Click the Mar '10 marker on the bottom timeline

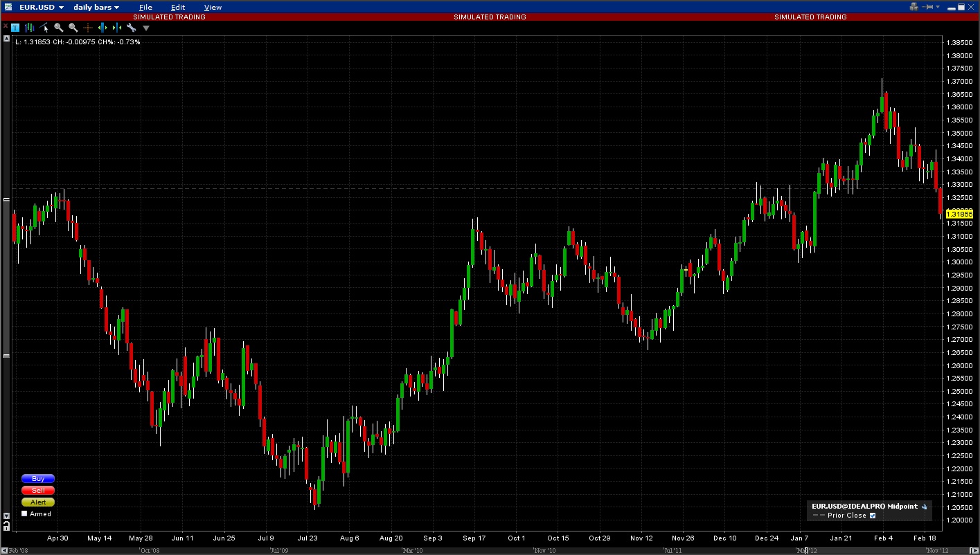pos(411,551)
